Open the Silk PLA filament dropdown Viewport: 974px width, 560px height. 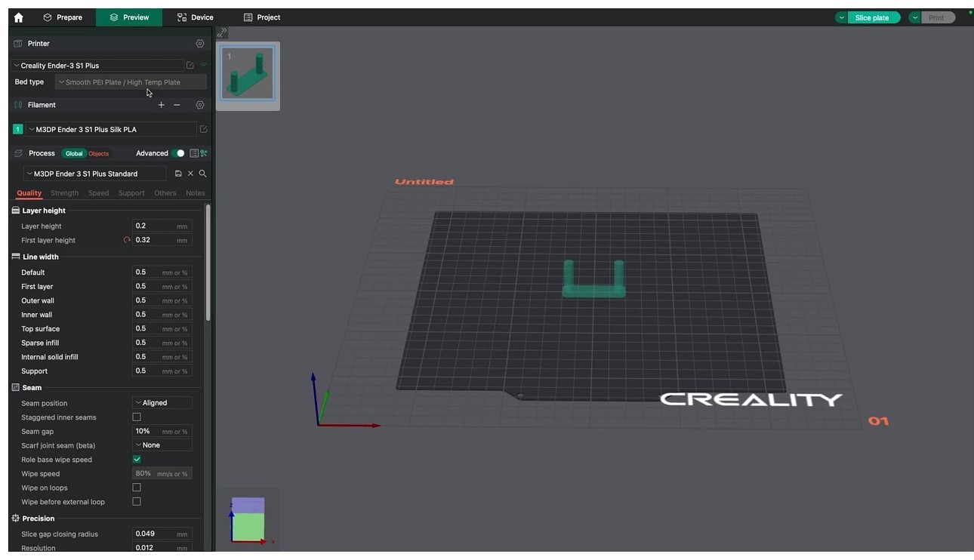click(110, 130)
